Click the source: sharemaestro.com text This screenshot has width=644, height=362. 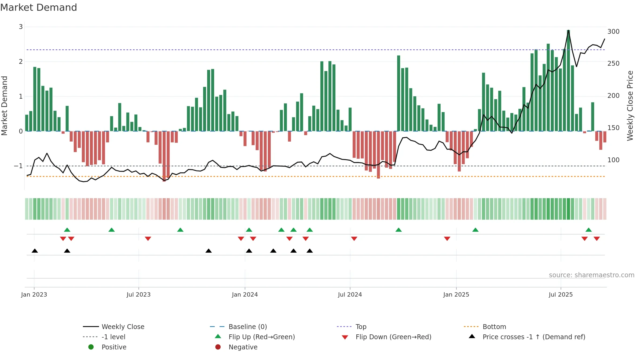point(591,275)
